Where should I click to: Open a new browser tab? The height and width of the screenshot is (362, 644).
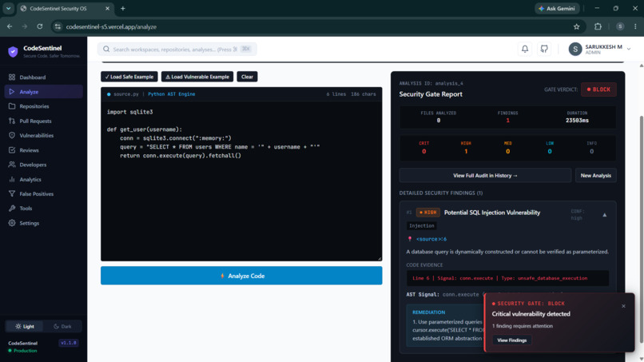[x=123, y=8]
